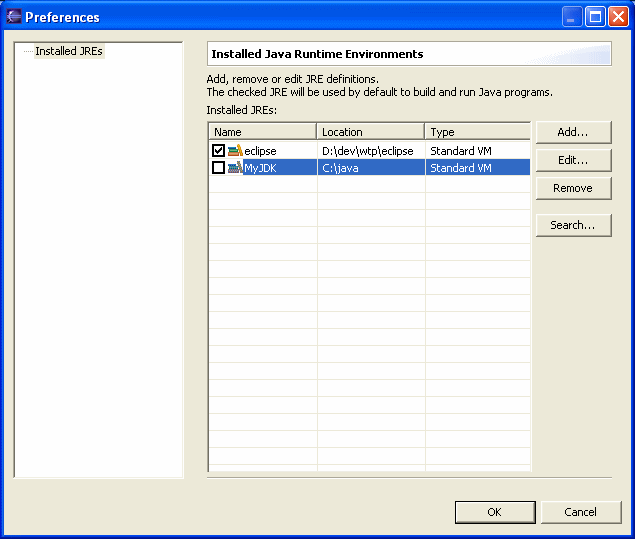
Task: Remove the selected JRE
Action: (x=573, y=188)
